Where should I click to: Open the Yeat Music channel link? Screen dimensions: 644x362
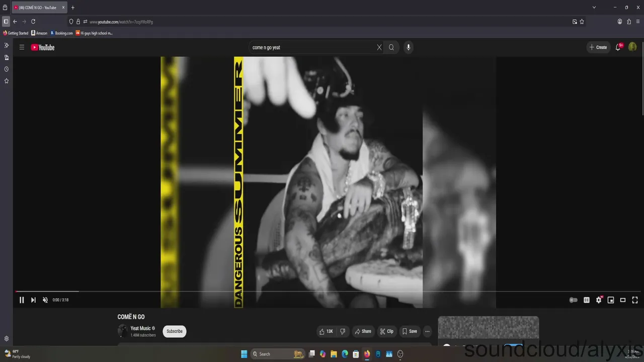[x=141, y=328]
